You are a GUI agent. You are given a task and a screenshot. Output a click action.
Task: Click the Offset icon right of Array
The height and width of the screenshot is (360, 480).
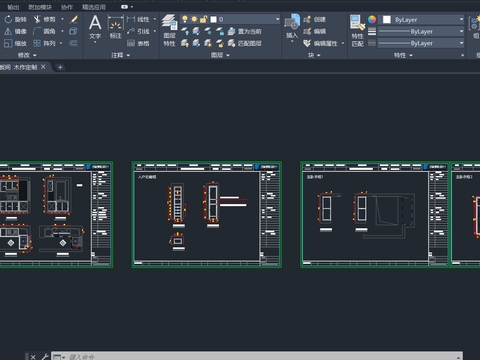click(73, 43)
